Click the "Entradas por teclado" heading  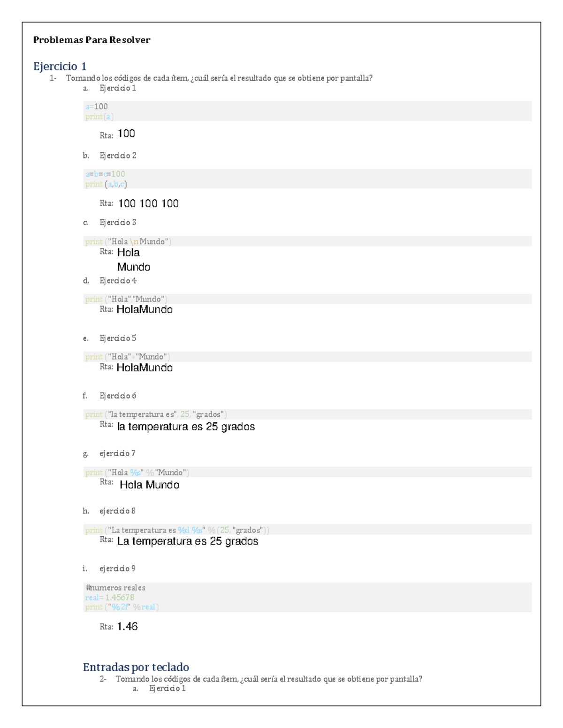(136, 667)
